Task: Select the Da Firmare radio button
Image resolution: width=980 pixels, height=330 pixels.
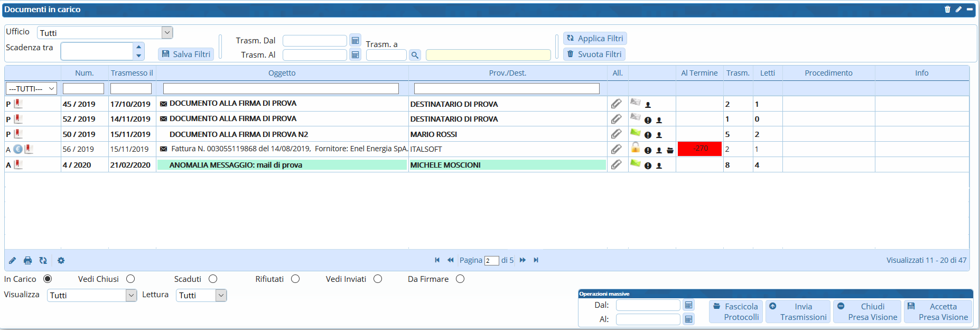Action: pos(460,279)
